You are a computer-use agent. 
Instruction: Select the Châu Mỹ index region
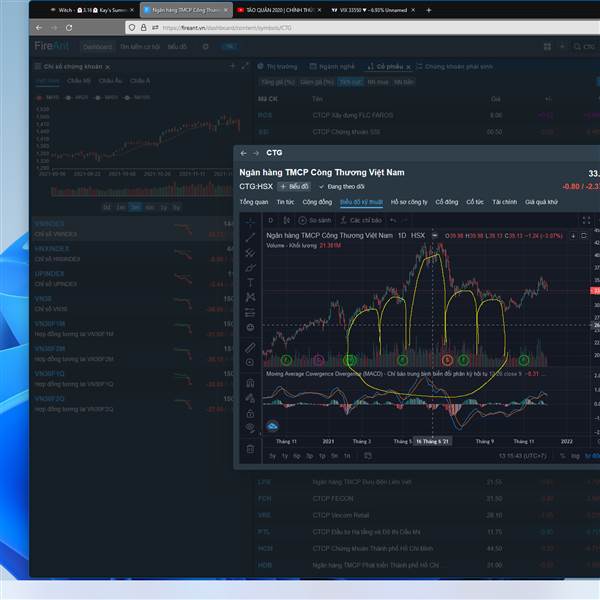(79, 81)
